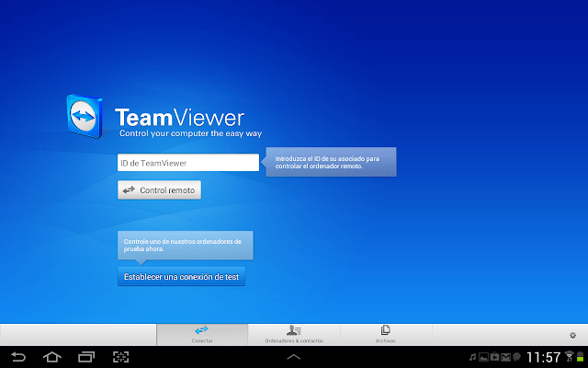The image size is (588, 368).
Task: Tap the Wi-Fi signal status icon
Action: tap(570, 356)
